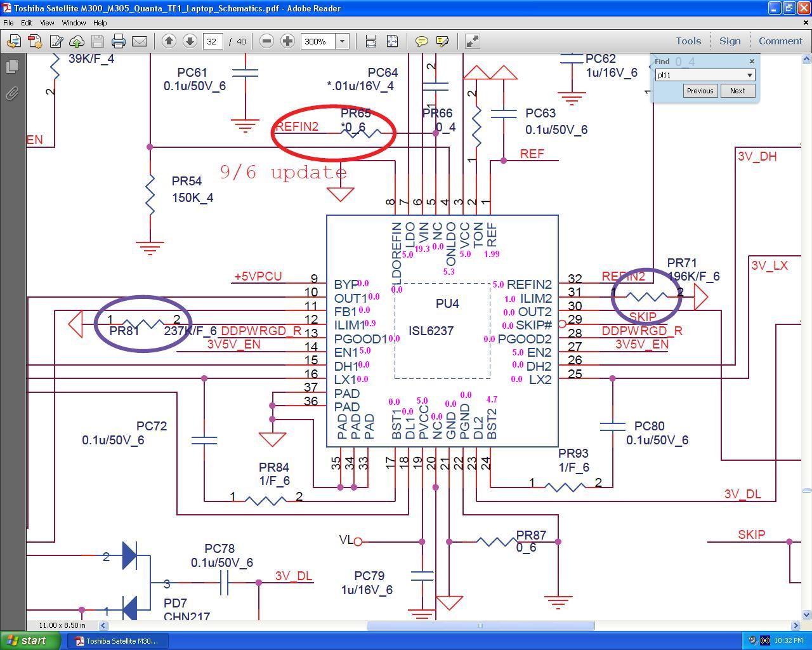Click the Open file icon in toolbar
Image resolution: width=812 pixels, height=650 pixels.
tap(13, 41)
